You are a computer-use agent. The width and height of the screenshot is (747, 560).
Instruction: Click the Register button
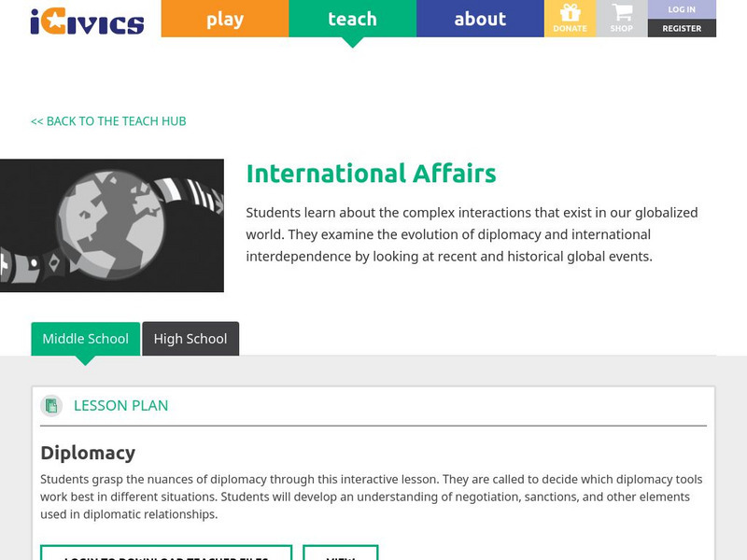click(682, 29)
